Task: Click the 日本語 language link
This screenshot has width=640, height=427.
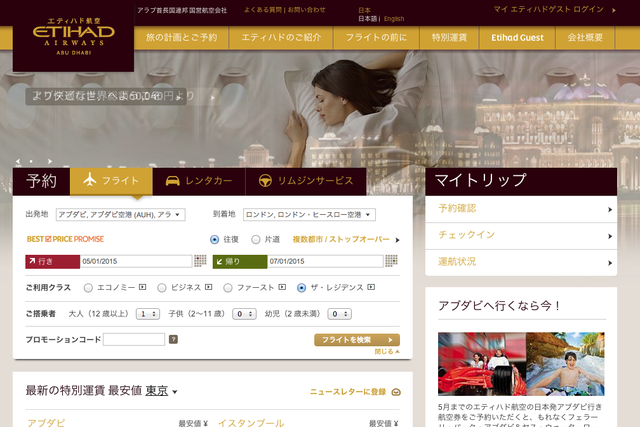Action: [368, 19]
